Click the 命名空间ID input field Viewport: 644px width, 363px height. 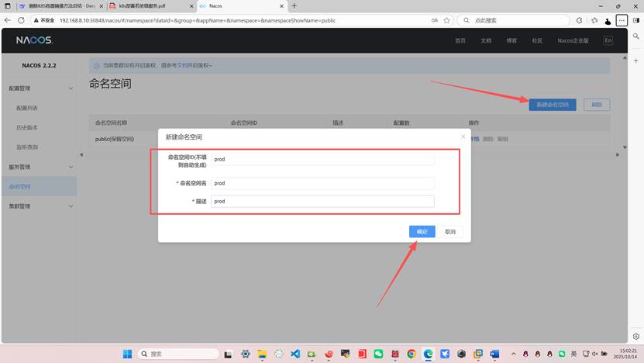322,159
